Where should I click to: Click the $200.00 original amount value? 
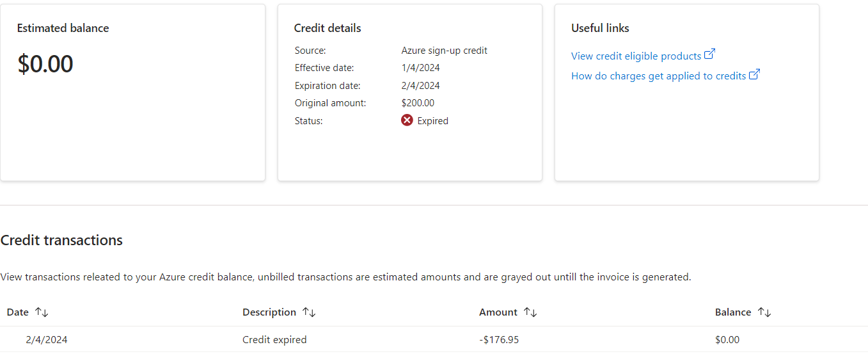(418, 103)
